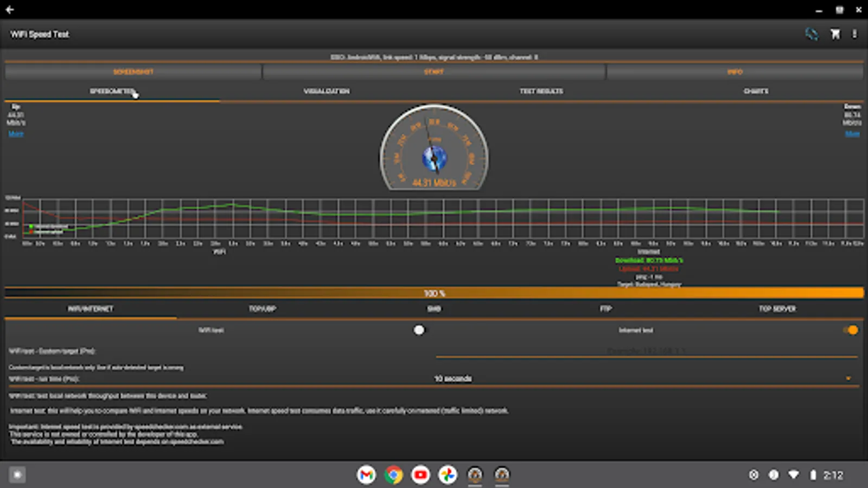Screen dimensions: 868x488
Task: Open the three-dot overflow menu
Action: pos(854,34)
